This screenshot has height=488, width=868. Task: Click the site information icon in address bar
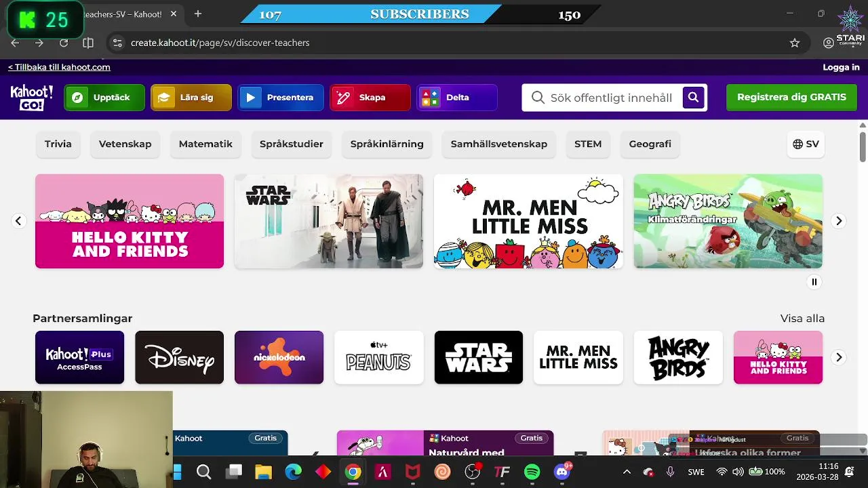point(117,43)
